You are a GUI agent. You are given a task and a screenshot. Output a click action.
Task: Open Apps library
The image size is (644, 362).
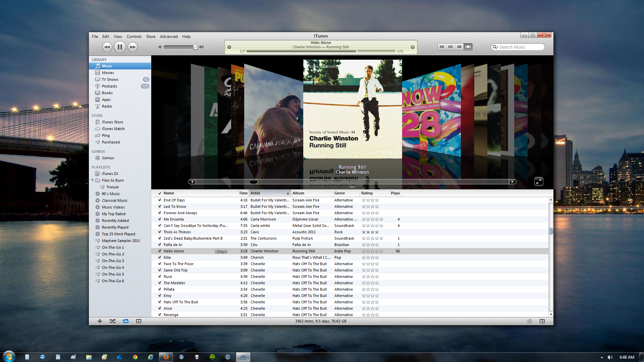[106, 100]
